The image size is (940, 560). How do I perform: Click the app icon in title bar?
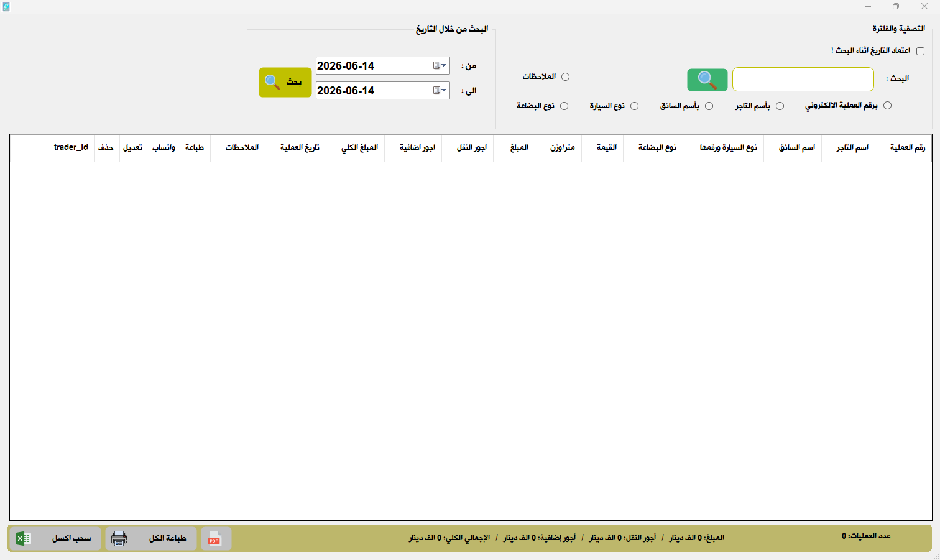[6, 7]
